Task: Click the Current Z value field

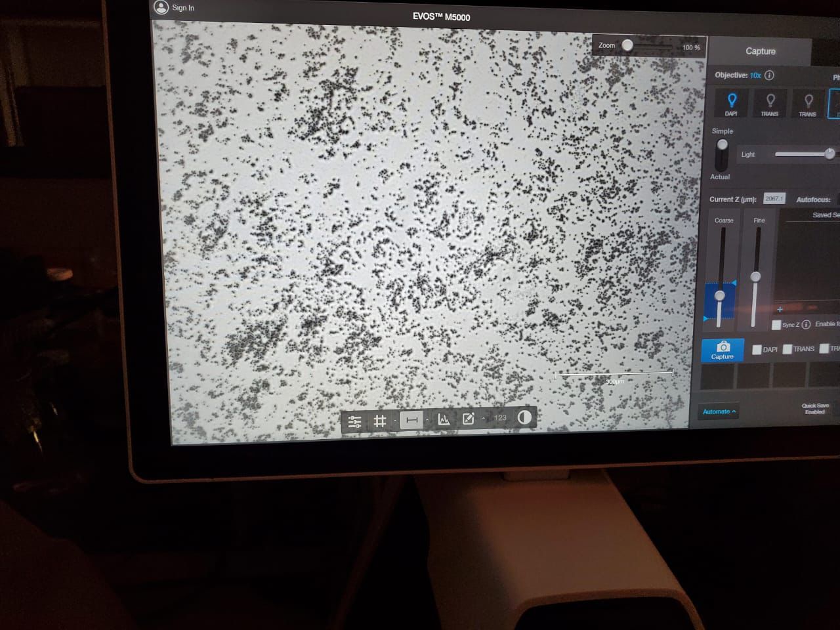Action: coord(774,199)
